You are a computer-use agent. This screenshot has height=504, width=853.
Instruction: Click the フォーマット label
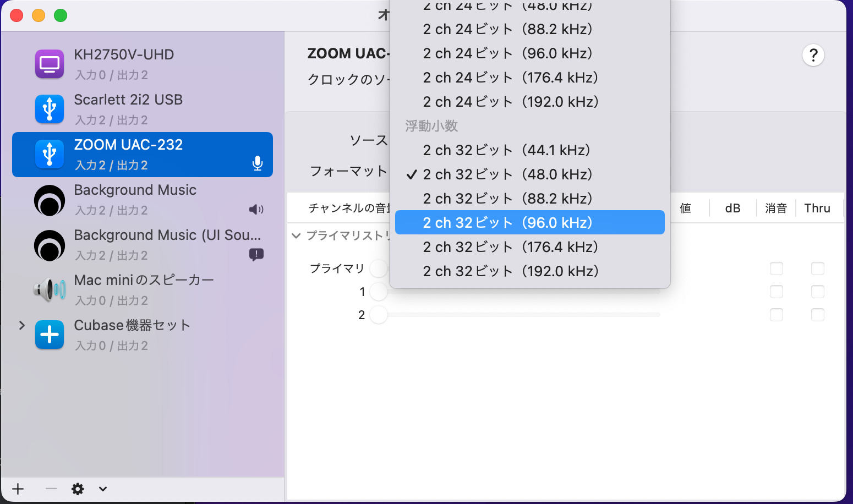[x=349, y=171]
